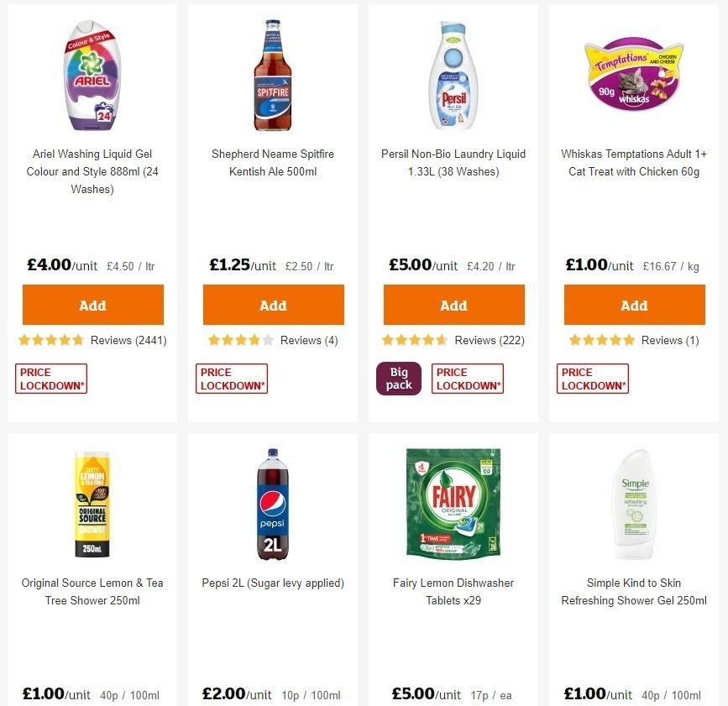Add Ariel Washing Liquid Gel to basket
The height and width of the screenshot is (706, 728).
92,305
